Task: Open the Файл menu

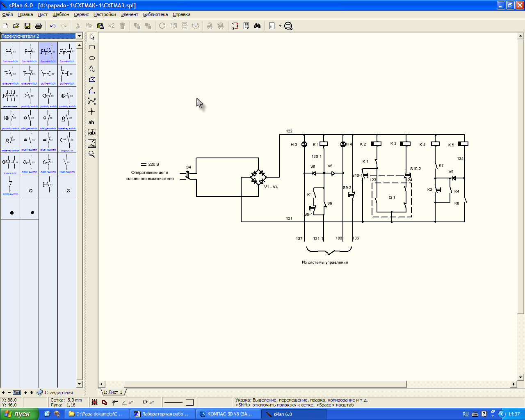Action: pos(7,14)
